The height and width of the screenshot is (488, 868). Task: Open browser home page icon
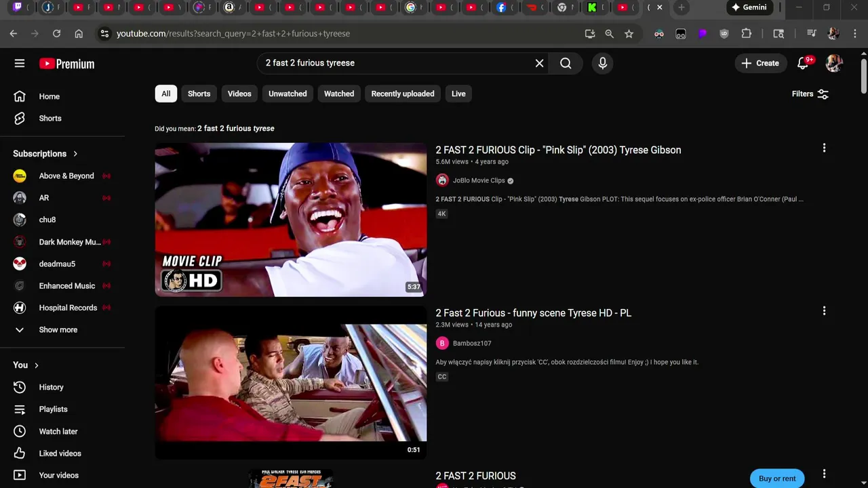(79, 33)
